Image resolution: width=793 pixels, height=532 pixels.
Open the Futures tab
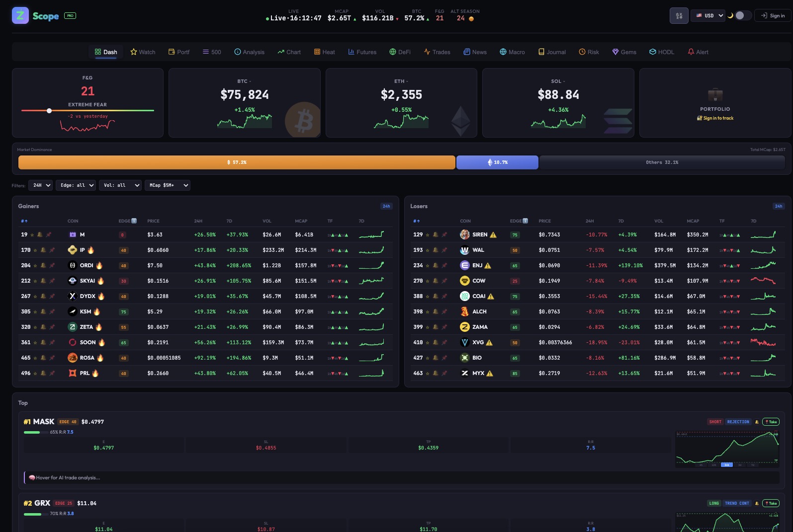[362, 52]
